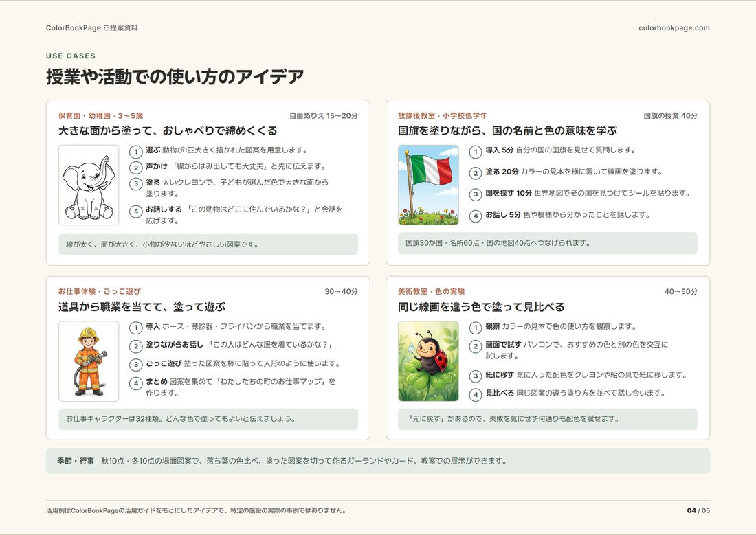
Task: Select the ladybug on clover thumbnail
Action: [x=429, y=361]
